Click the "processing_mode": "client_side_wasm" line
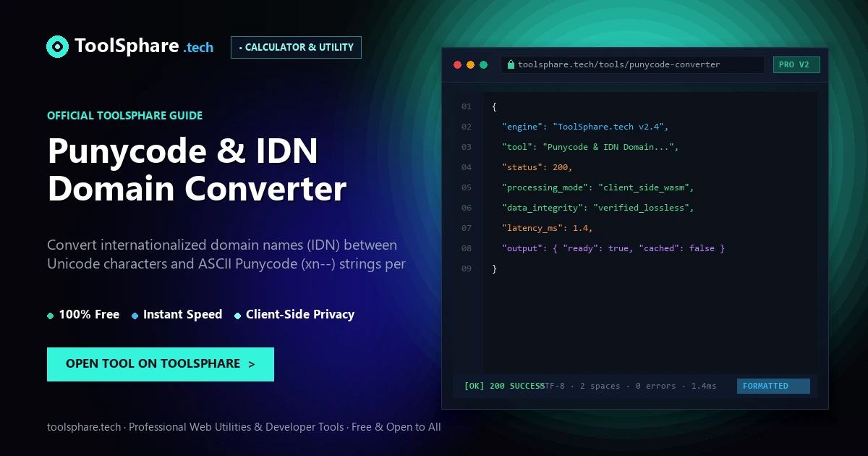The height and width of the screenshot is (456, 868). pyautogui.click(x=598, y=187)
